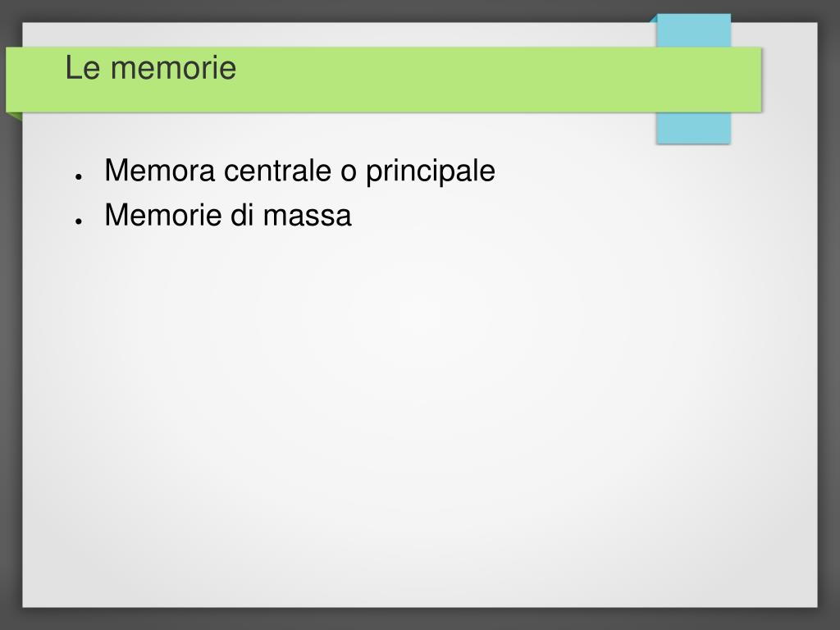
Task: Click the word "memorie" in the title
Action: 173,68
